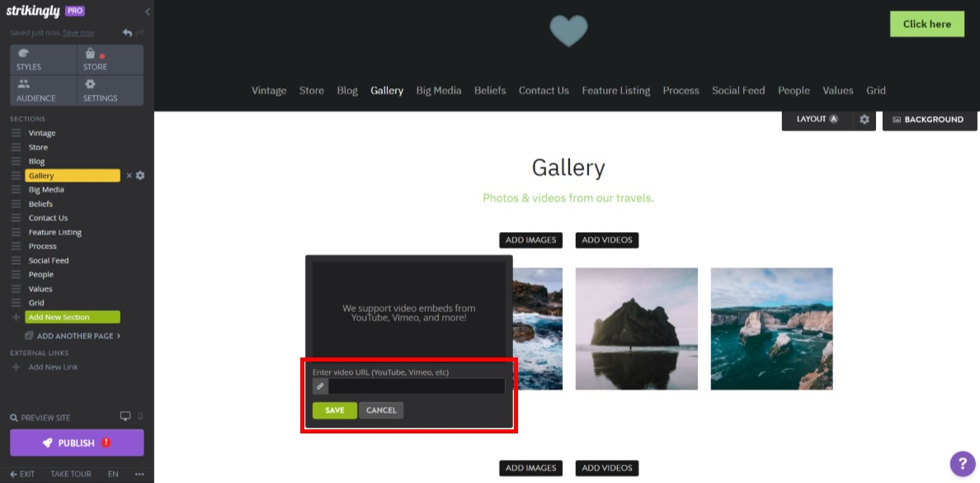Collapse the left editor sidebar

click(148, 12)
